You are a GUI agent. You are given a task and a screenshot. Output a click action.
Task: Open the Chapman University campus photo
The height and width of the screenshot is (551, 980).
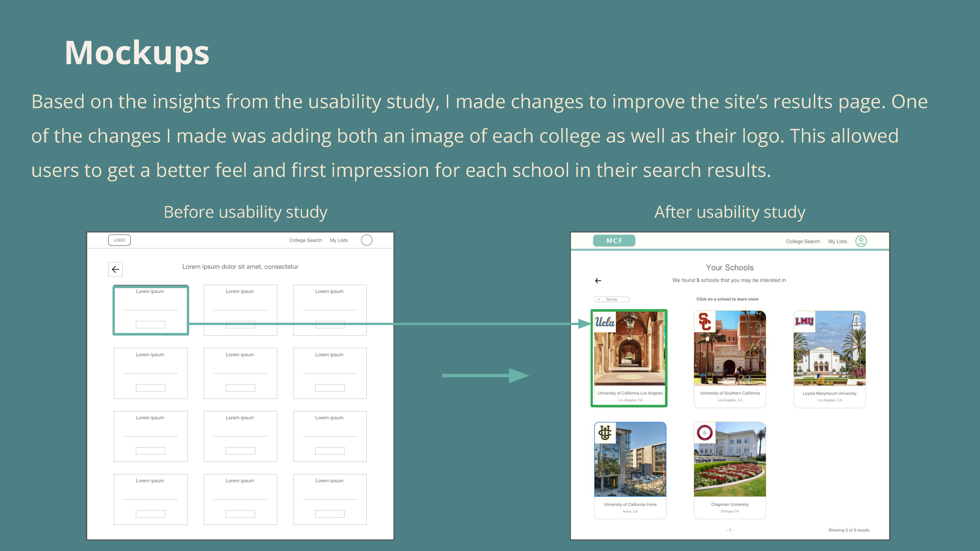coord(730,459)
